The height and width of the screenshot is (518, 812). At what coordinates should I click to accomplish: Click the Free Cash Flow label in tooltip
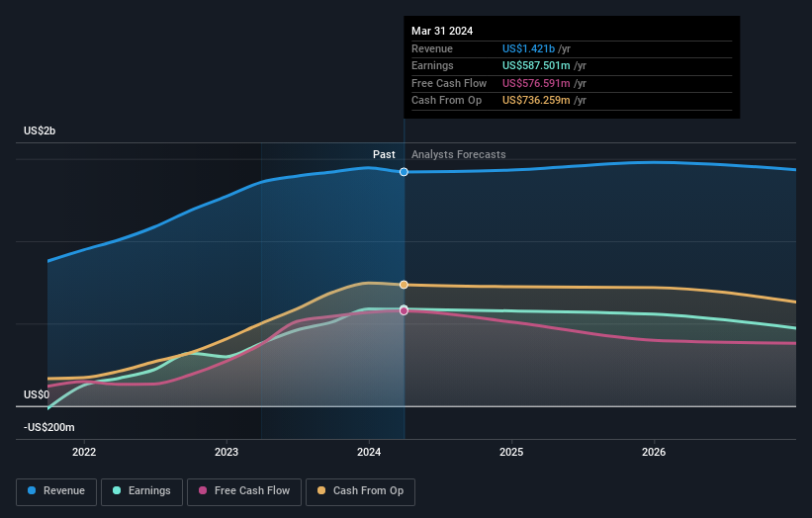[449, 83]
